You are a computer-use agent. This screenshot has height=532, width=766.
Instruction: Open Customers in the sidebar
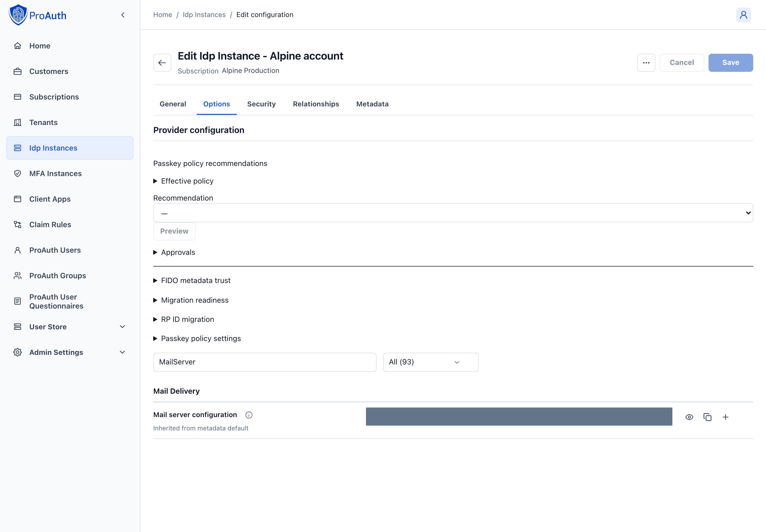(x=70, y=71)
